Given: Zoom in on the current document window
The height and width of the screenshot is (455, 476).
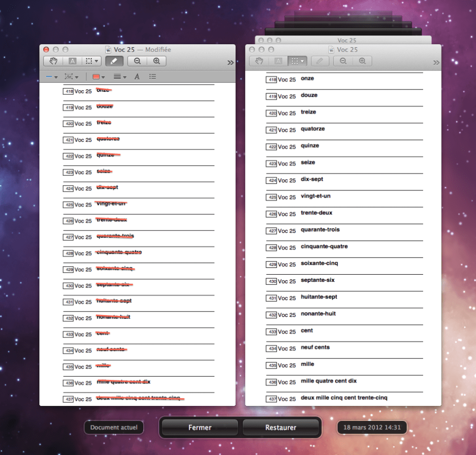Looking at the screenshot, I should point(156,61).
